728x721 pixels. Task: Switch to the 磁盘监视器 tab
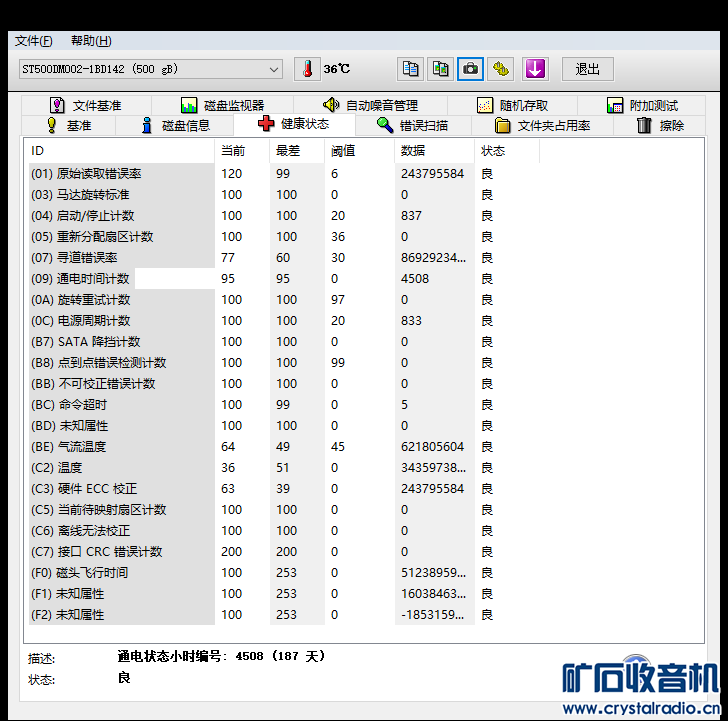(222, 105)
